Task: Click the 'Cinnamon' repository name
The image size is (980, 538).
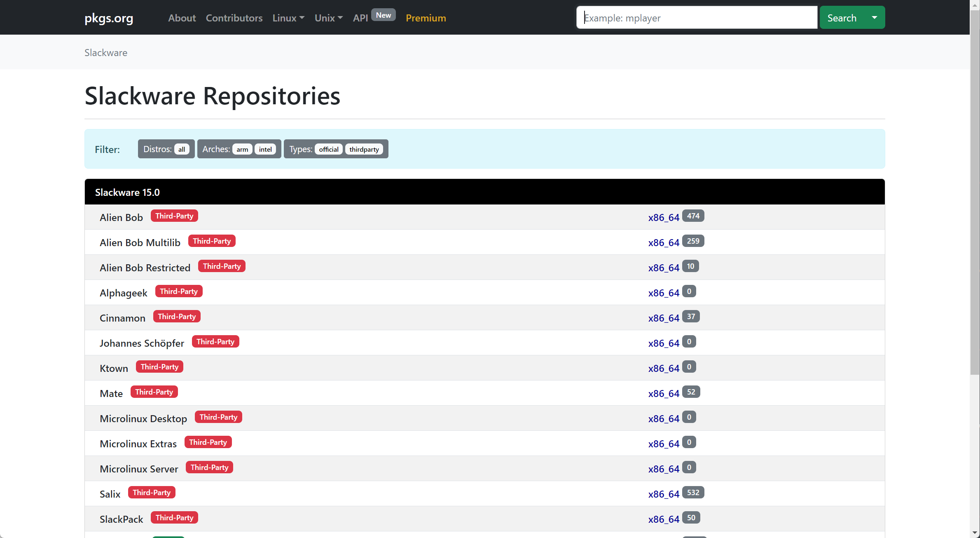Action: click(122, 318)
